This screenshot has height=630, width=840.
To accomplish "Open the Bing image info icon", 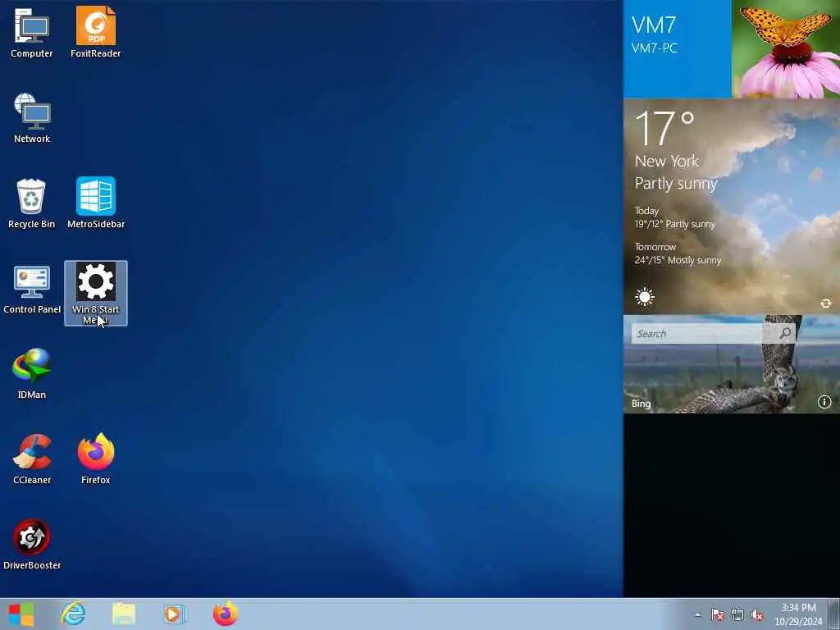I will click(x=824, y=402).
